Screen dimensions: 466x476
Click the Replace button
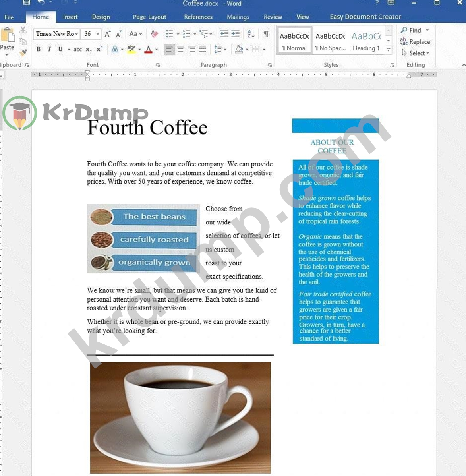pyautogui.click(x=415, y=42)
